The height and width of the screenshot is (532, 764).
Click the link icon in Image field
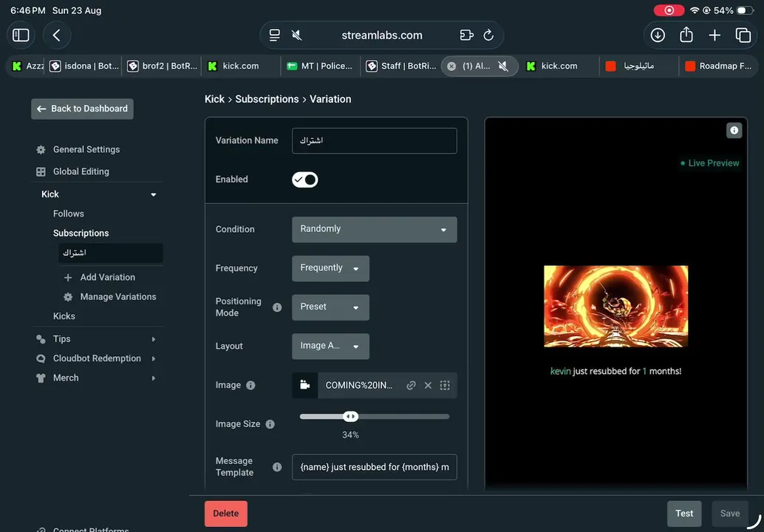pyautogui.click(x=412, y=386)
